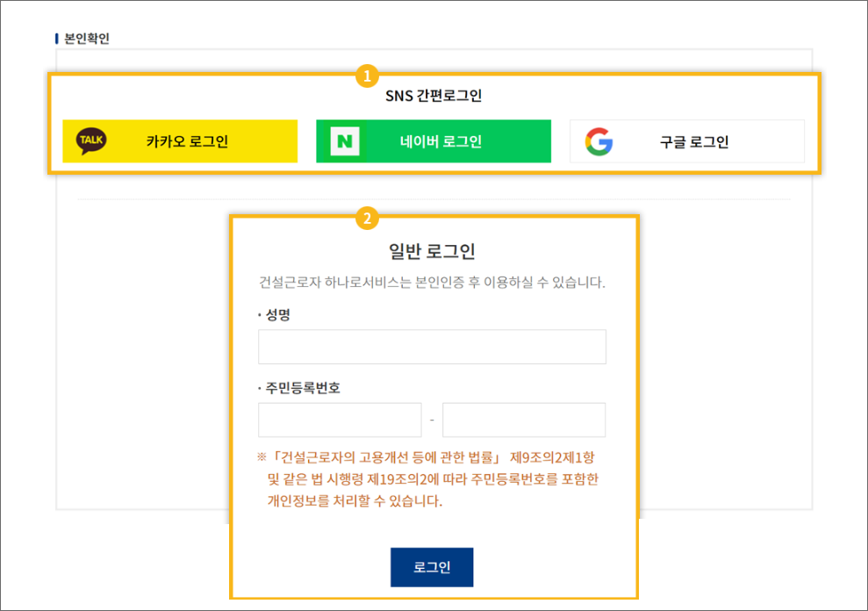Click the first 주민등록번호 input box

click(x=339, y=420)
